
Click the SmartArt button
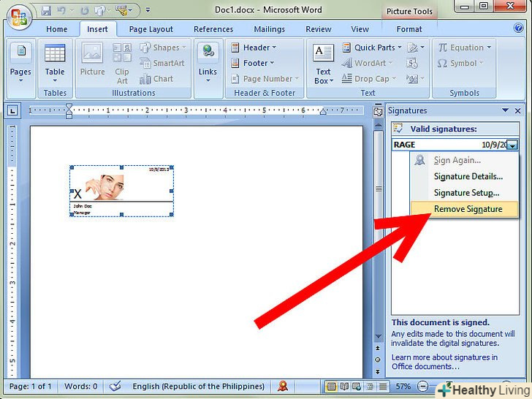162,63
